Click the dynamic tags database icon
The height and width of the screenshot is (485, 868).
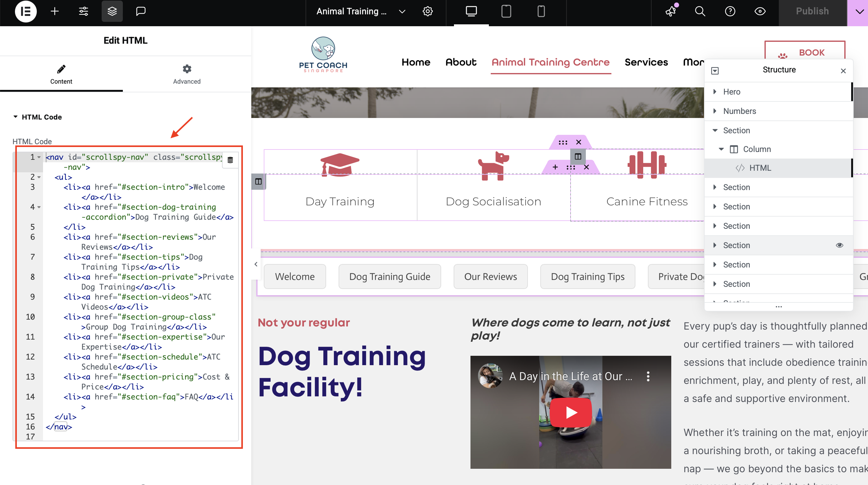(230, 160)
